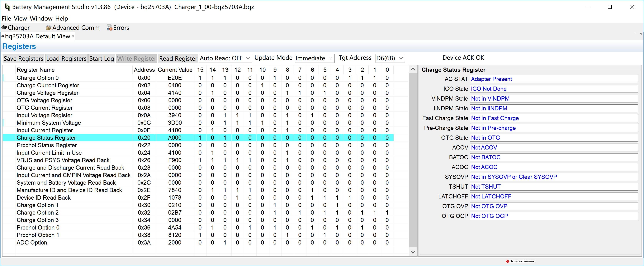Click the ICO State field

[553, 89]
